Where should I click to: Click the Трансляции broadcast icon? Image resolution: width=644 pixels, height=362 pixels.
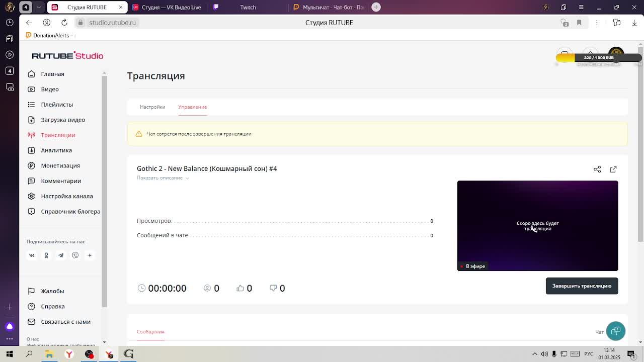[31, 135]
